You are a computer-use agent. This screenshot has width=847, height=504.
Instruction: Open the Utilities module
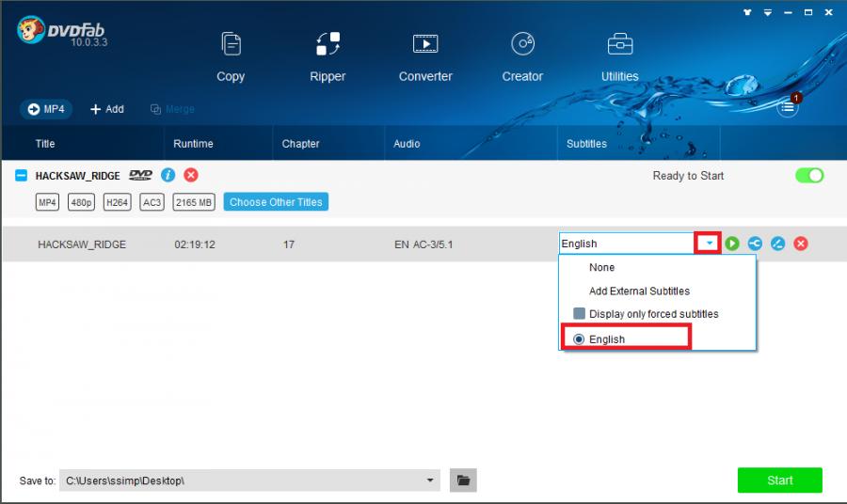click(619, 57)
